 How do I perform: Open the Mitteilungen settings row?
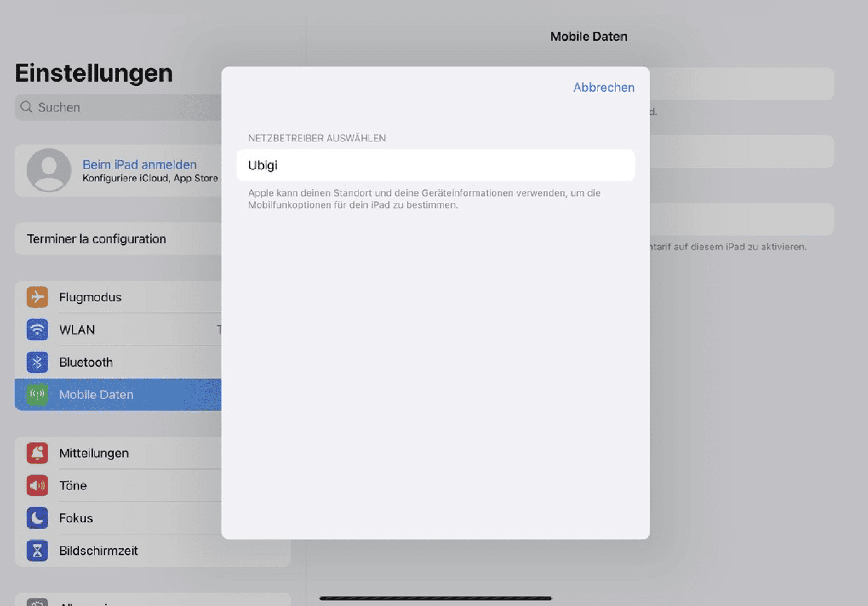(x=118, y=453)
